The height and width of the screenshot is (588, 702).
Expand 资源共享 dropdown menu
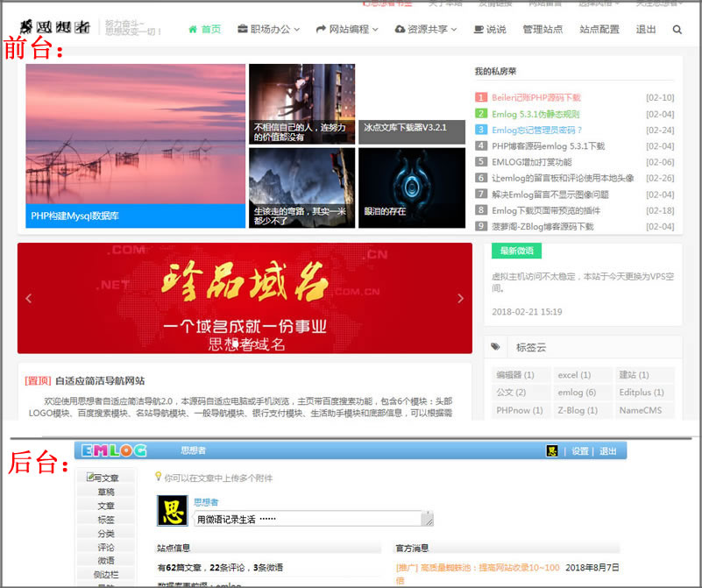(x=426, y=30)
